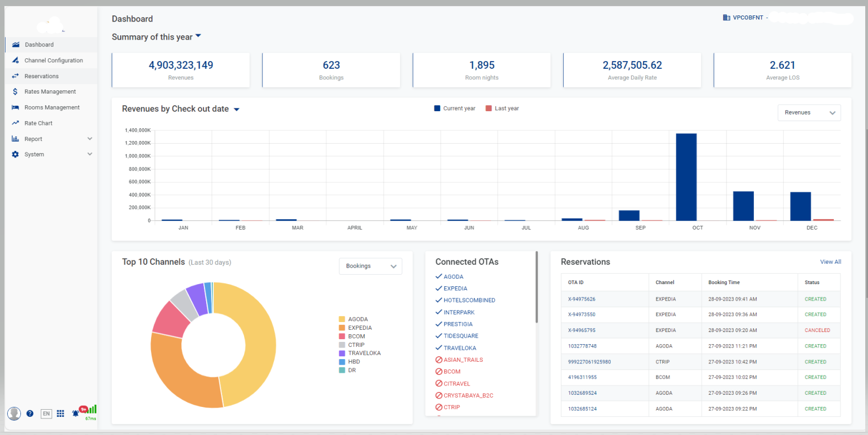Open the notifications bell
The image size is (868, 435).
pyautogui.click(x=76, y=414)
